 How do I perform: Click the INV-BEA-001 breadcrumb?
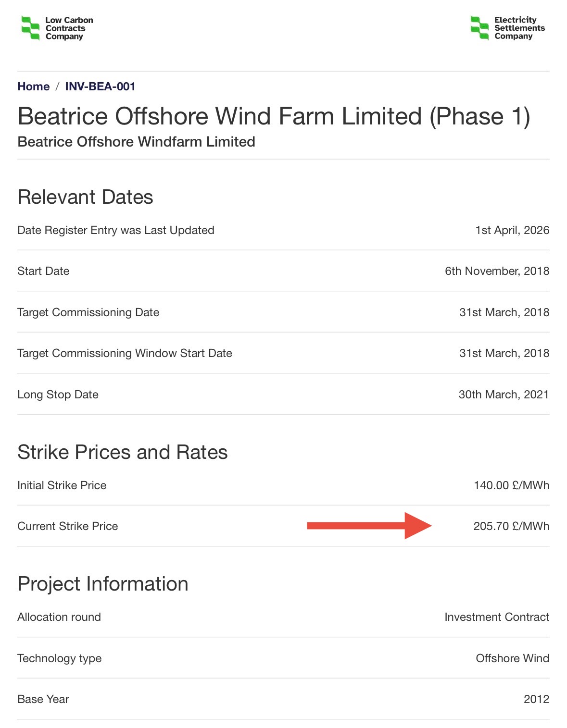[x=100, y=86]
